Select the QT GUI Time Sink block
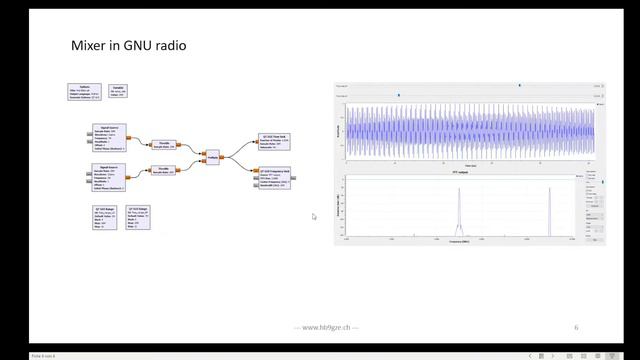Viewport: 640px width, 360px height. click(x=274, y=142)
